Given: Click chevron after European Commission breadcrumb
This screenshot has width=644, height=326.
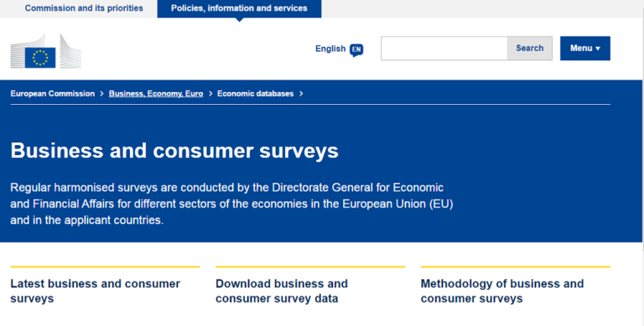Looking at the screenshot, I should tap(101, 94).
